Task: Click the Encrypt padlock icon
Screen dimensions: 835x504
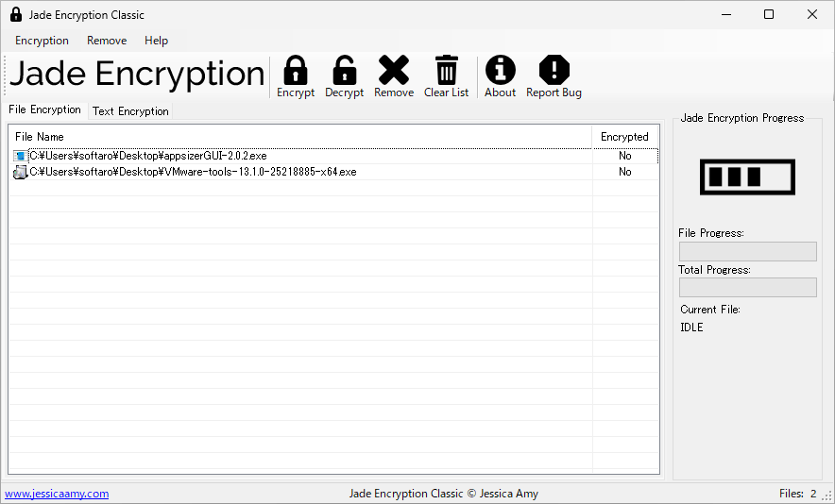Action: (x=296, y=70)
